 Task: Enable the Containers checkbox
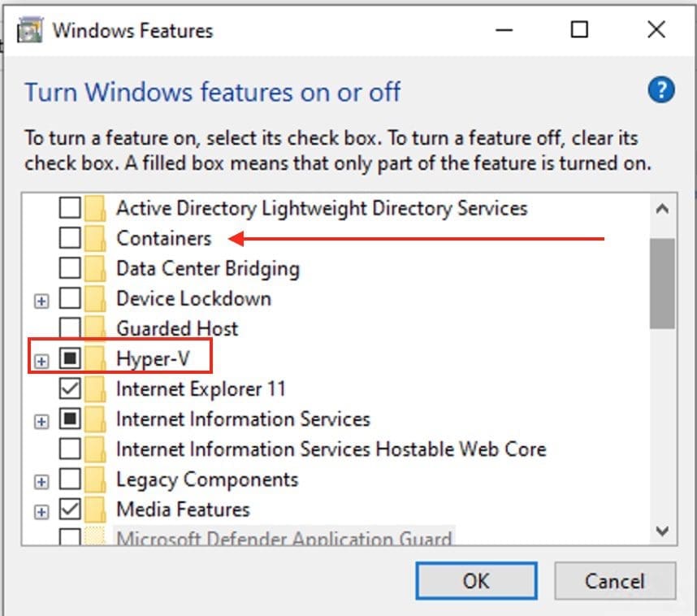click(71, 238)
